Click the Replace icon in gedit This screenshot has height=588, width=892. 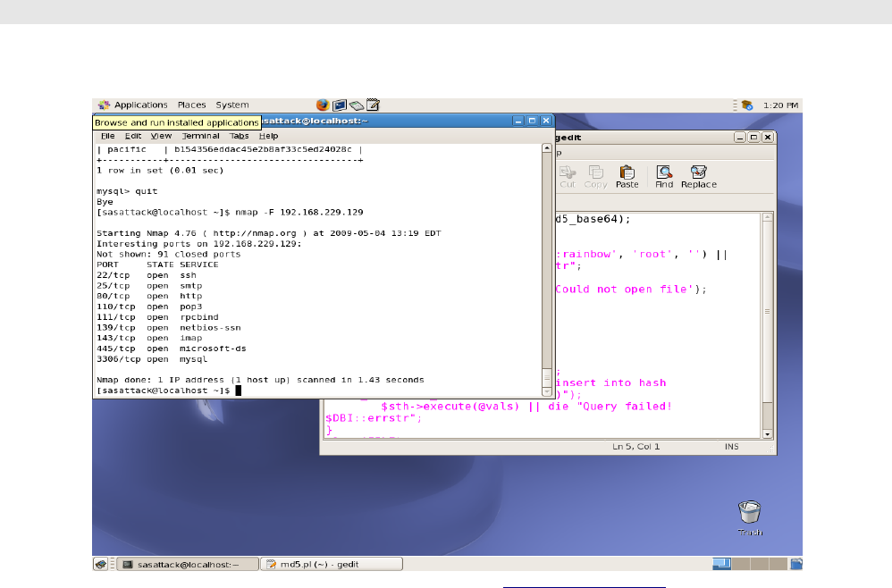pyautogui.click(x=699, y=177)
